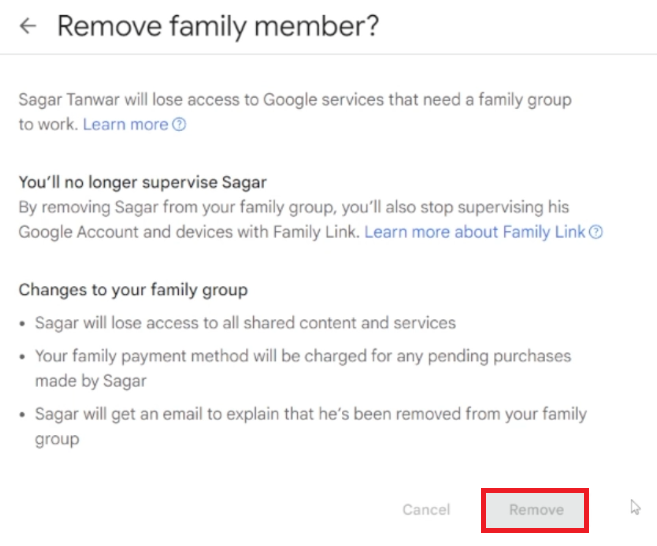Click help icon beside first Learn more
The height and width of the screenshot is (546, 657).
(179, 125)
